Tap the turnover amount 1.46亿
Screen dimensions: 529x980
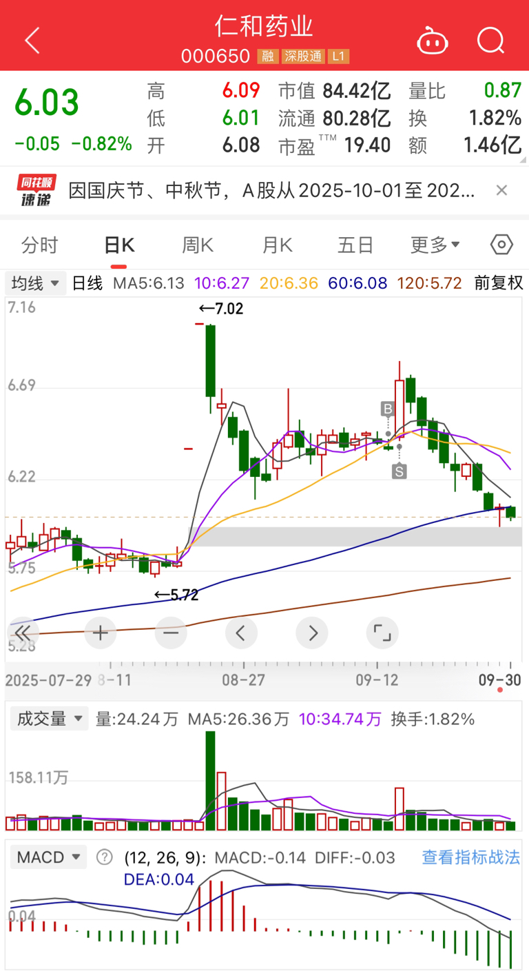(492, 145)
